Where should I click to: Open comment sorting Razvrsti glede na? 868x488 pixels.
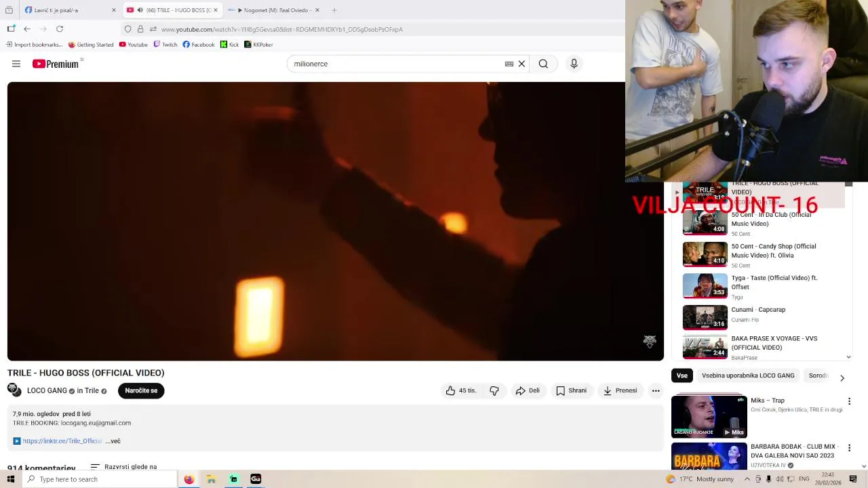[123, 467]
